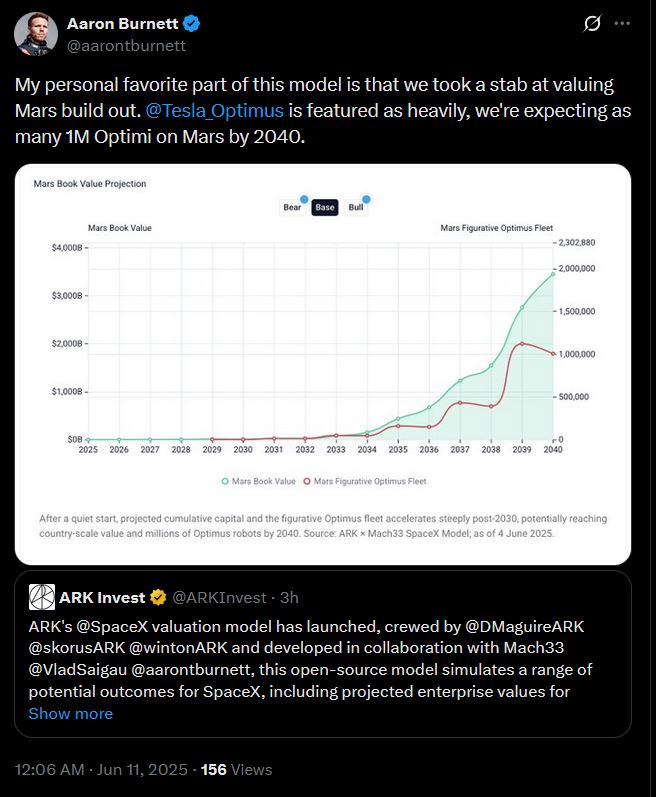
Task: Open the @aarontburnett handle under the name
Action: pos(126,46)
